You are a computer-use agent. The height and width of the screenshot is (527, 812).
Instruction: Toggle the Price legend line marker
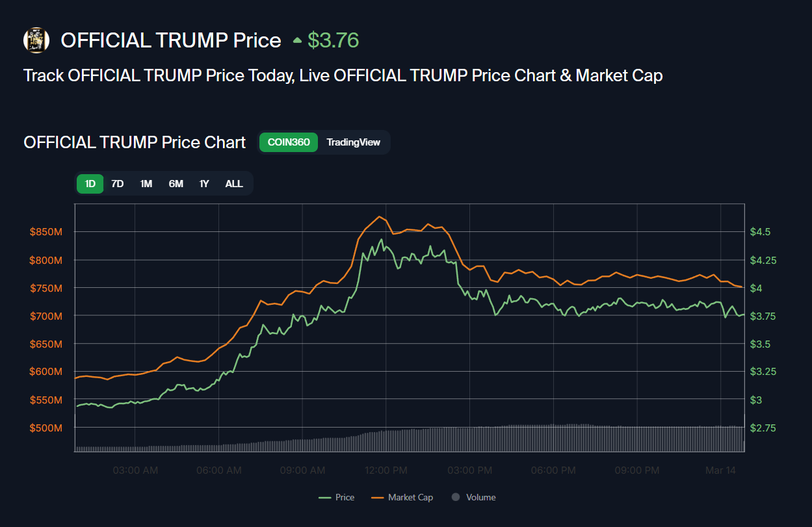[326, 498]
